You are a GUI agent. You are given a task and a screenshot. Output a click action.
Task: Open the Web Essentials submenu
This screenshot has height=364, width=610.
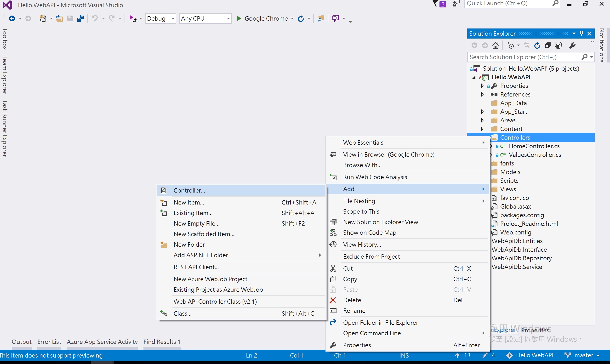point(408,142)
